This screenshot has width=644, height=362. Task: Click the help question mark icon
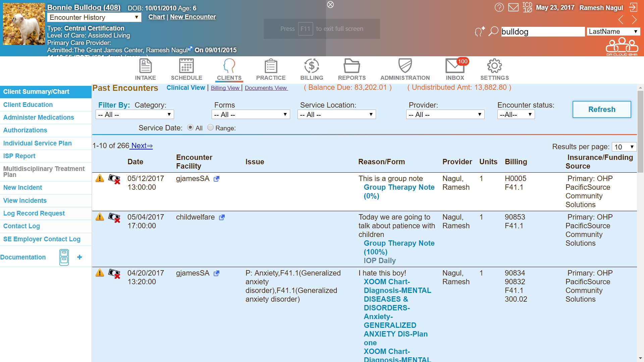tap(499, 7)
